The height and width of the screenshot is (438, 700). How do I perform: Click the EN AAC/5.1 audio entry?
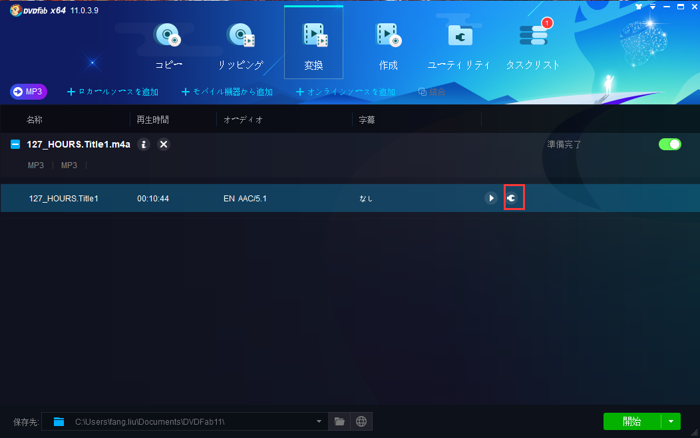[x=245, y=199]
